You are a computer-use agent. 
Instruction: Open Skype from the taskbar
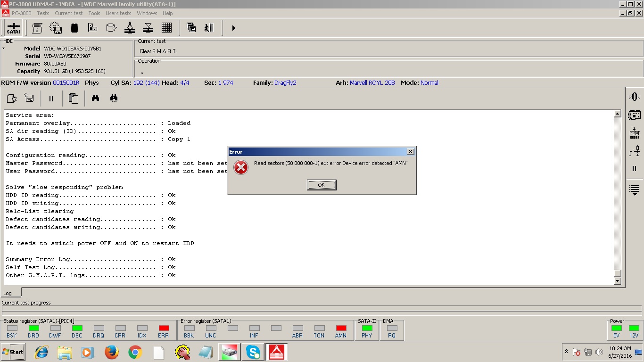(x=253, y=352)
